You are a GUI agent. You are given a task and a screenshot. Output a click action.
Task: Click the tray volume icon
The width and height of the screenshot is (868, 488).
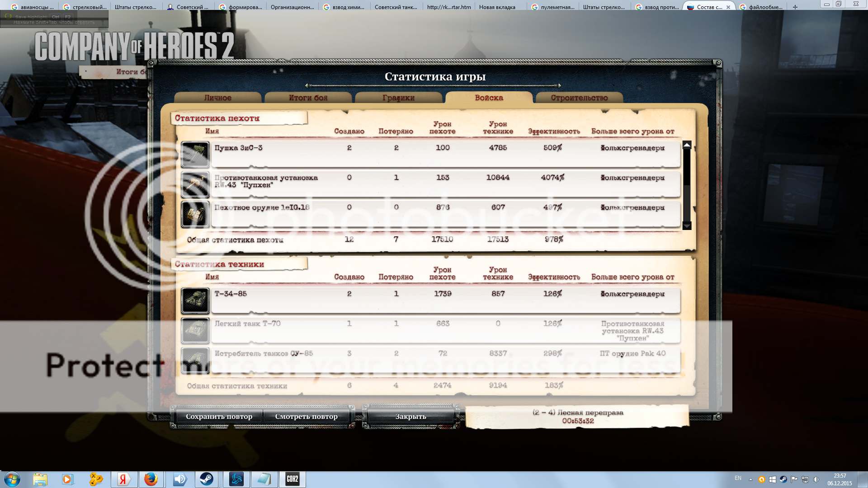click(816, 479)
